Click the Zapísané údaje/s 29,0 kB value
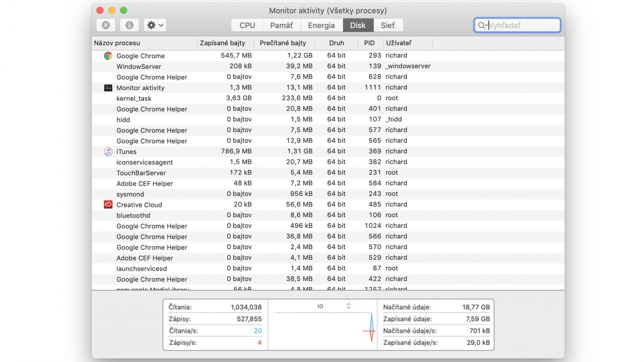 tap(478, 343)
